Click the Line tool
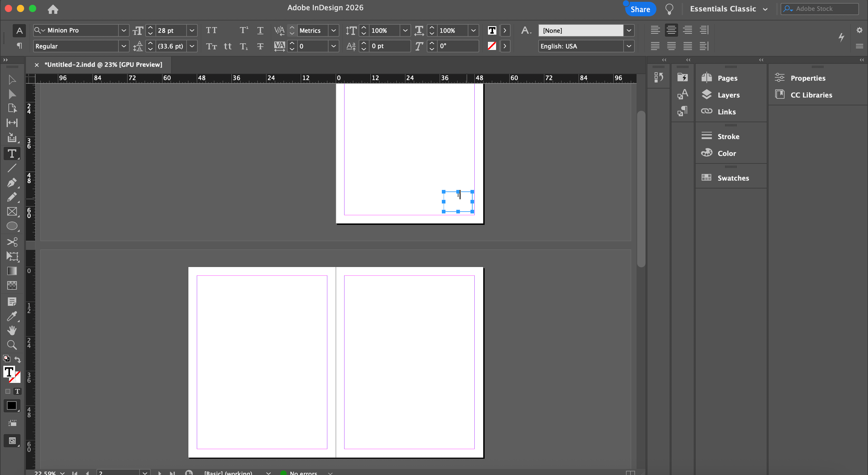868x475 pixels. (x=12, y=168)
